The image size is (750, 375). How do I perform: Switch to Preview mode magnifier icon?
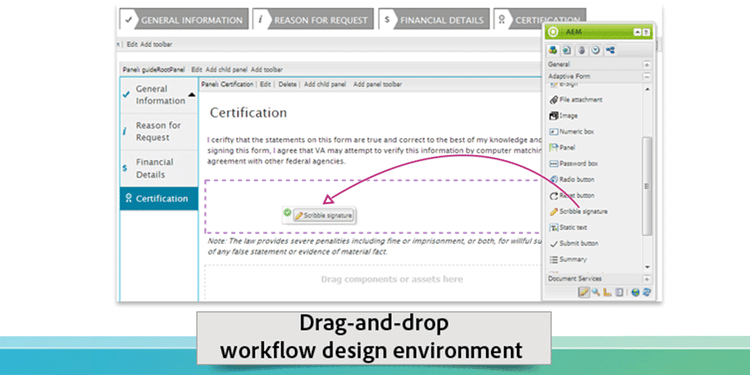click(x=596, y=292)
